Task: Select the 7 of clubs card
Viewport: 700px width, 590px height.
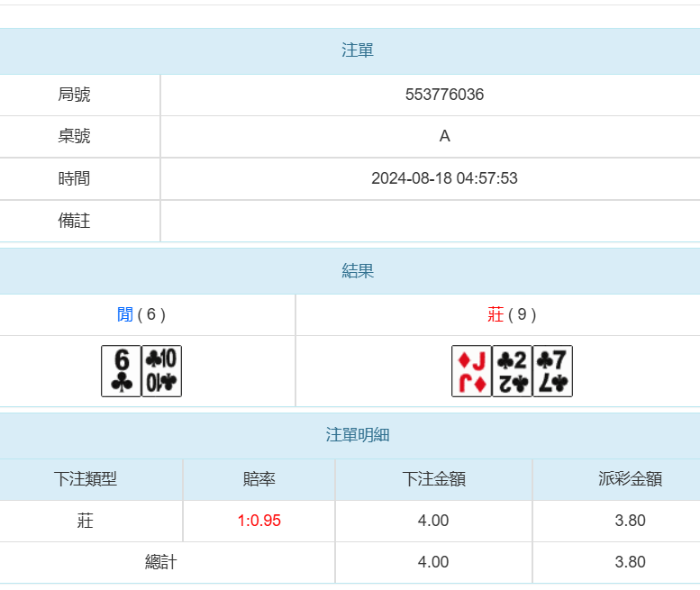Action: coord(552,370)
